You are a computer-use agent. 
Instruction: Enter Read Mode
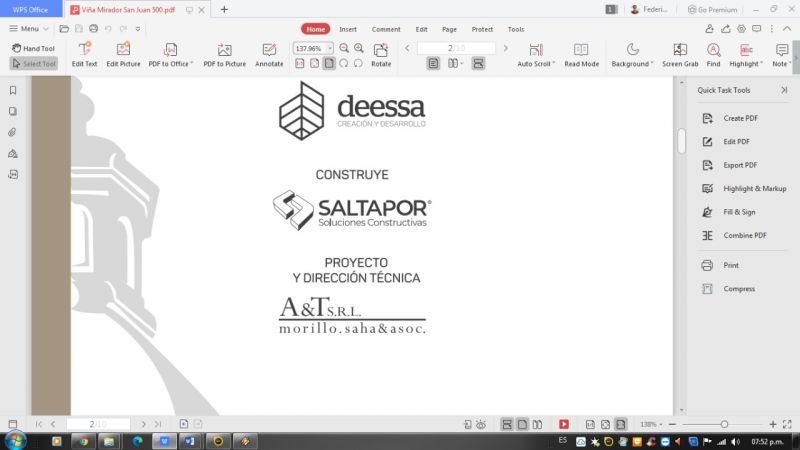tap(581, 55)
